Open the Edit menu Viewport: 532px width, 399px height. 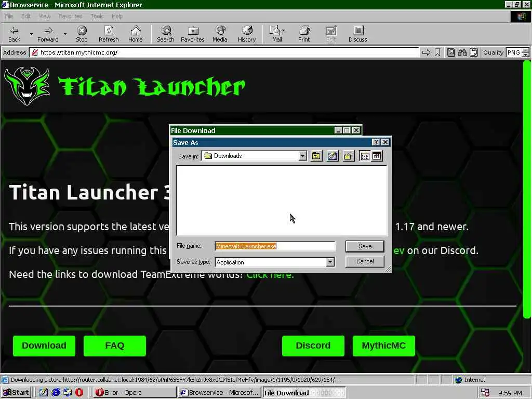coord(26,16)
